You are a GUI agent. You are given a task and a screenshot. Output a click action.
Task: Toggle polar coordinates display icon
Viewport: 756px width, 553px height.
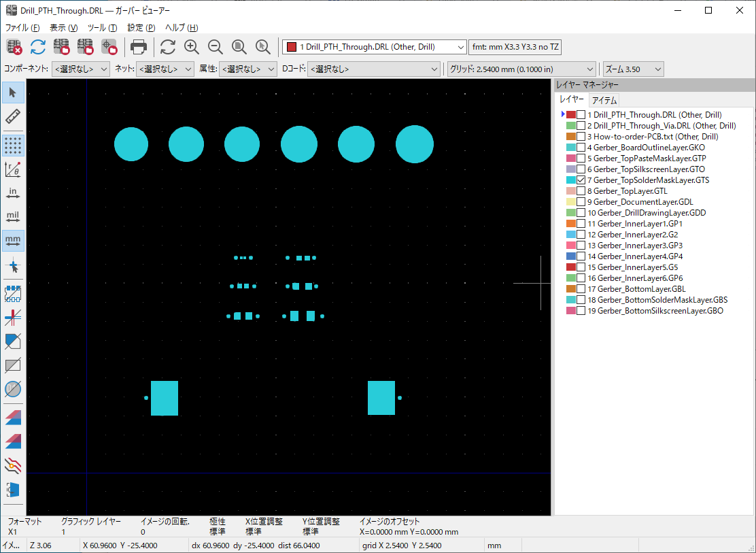coord(13,169)
